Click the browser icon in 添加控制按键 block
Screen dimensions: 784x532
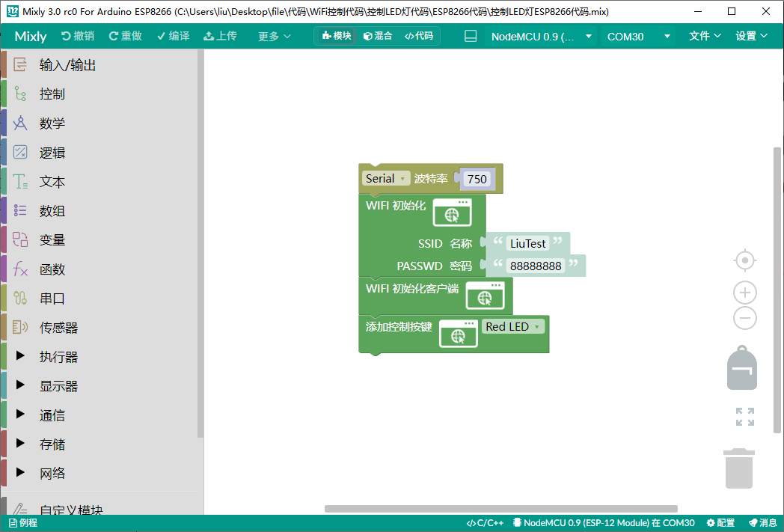pyautogui.click(x=459, y=334)
